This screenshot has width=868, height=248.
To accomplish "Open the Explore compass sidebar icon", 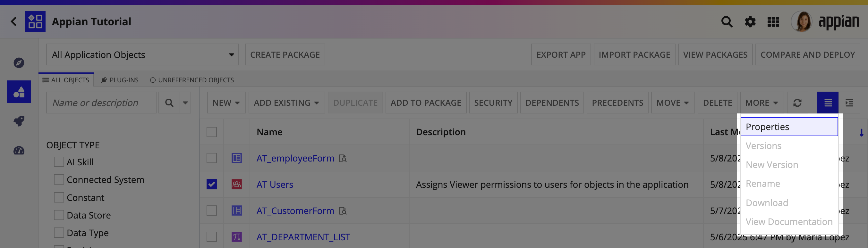I will tap(19, 62).
